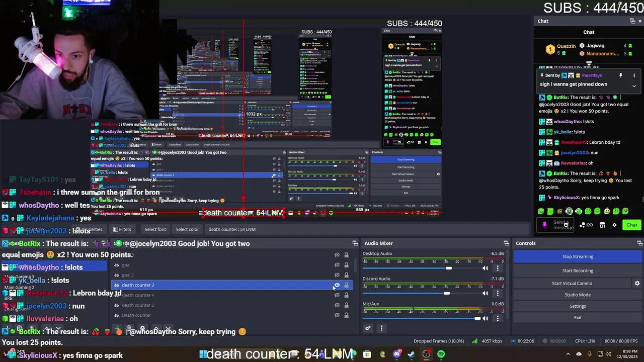Pop out the Chat dock

coord(632,21)
